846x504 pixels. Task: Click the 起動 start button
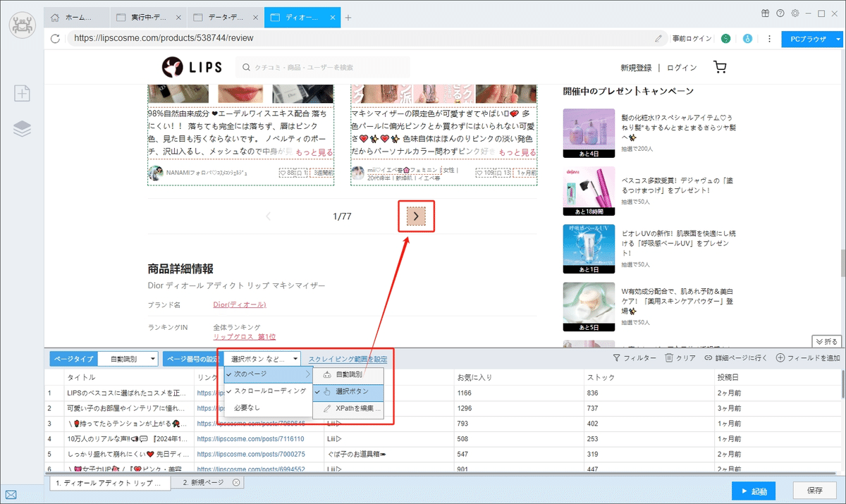[x=754, y=491]
